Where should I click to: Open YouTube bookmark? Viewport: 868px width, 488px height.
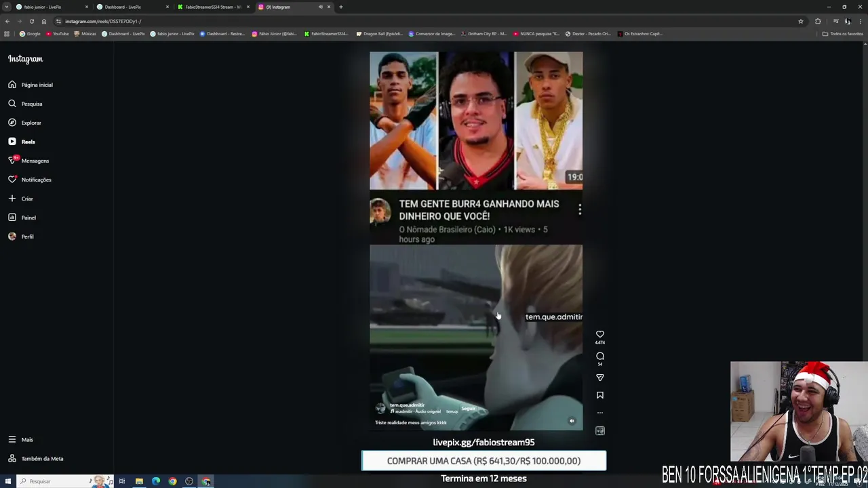pyautogui.click(x=58, y=34)
